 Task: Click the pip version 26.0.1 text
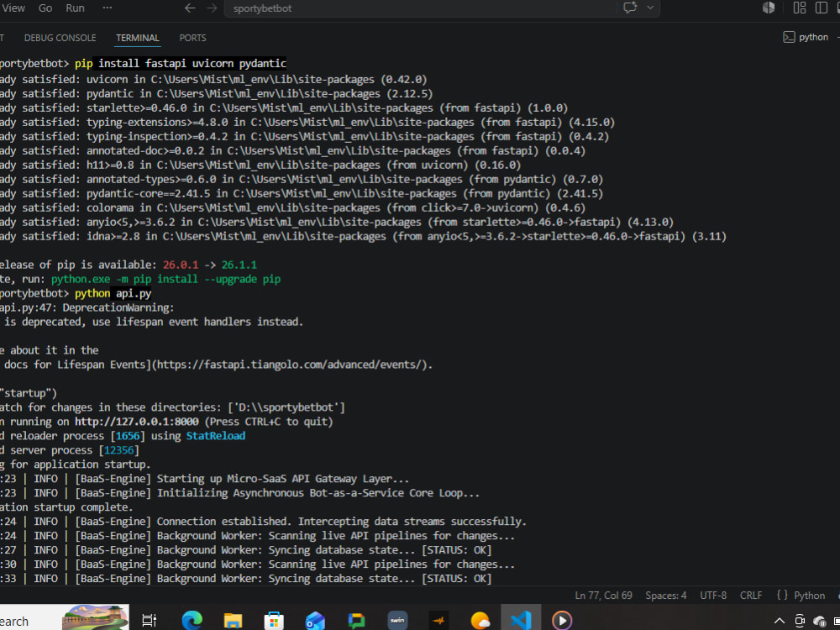[181, 265]
